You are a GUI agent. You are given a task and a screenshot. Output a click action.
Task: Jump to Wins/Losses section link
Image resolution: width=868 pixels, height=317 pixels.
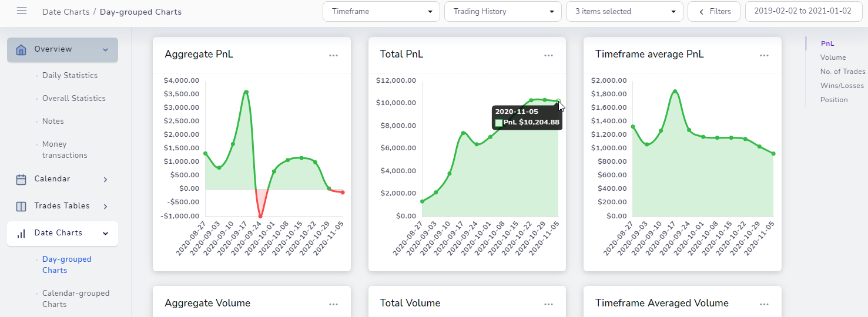(x=842, y=86)
